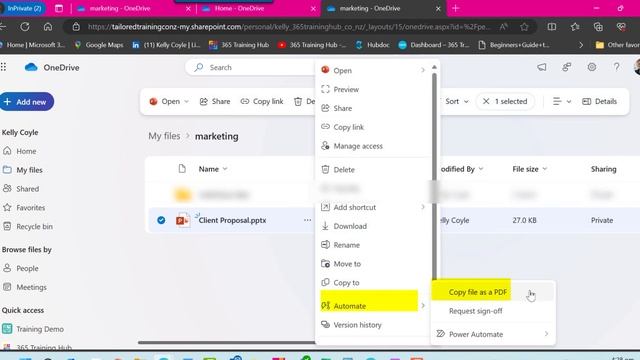Open the File size column dropdown
The width and height of the screenshot is (640, 360).
tap(530, 169)
